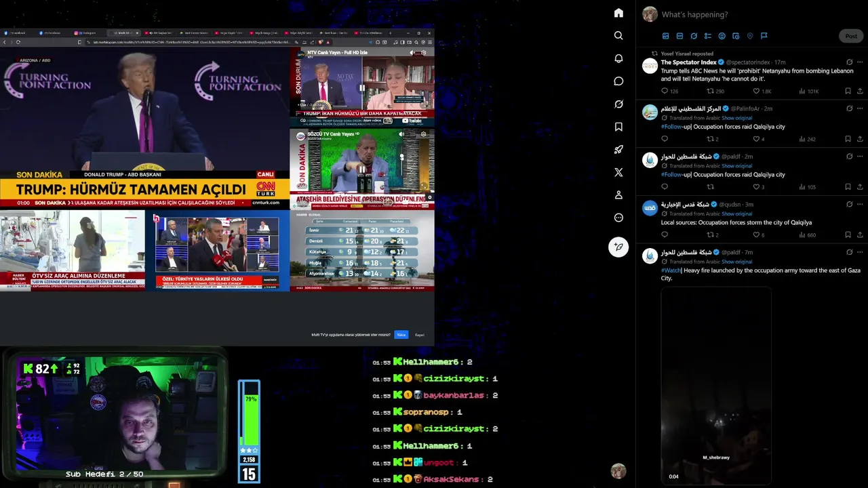Image resolution: width=868 pixels, height=488 pixels.
Task: Open repost menu on @PalinfoAr tweet
Action: coord(711,139)
